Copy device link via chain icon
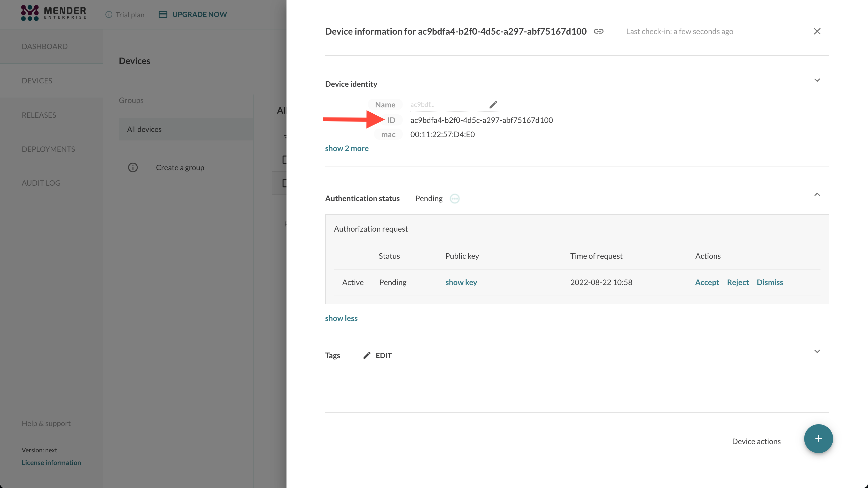The image size is (868, 488). [599, 31]
